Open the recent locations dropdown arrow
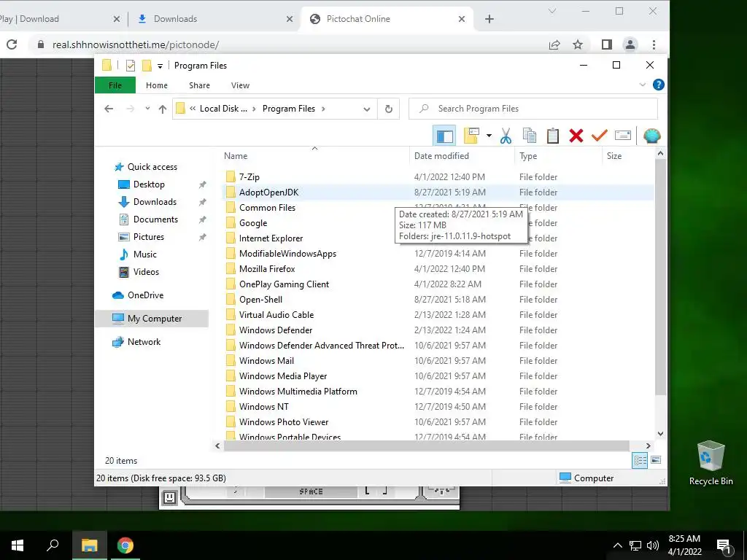This screenshot has height=560, width=747. [x=147, y=109]
